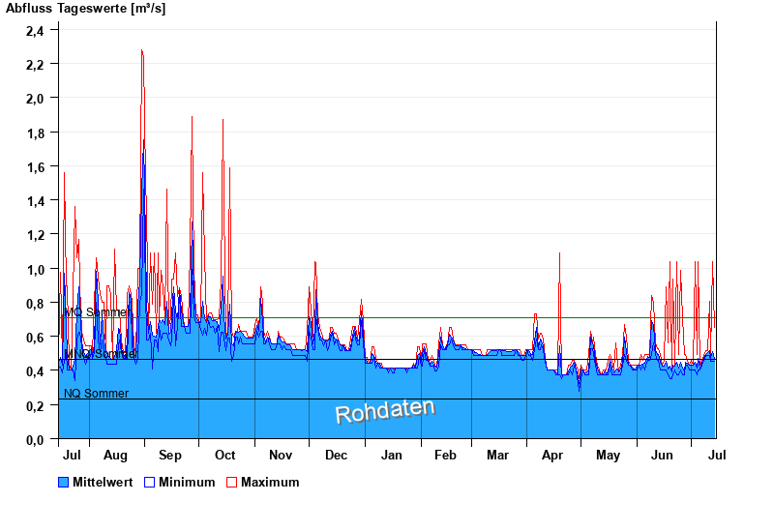The width and height of the screenshot is (774, 532).
Task: Click the MNQ Sommer threshold label
Action: tap(100, 354)
